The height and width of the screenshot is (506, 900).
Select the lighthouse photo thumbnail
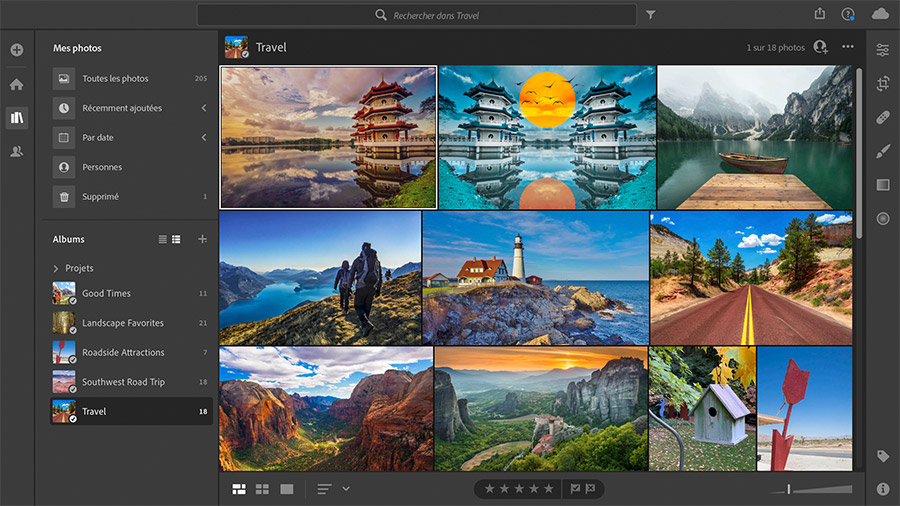click(534, 277)
